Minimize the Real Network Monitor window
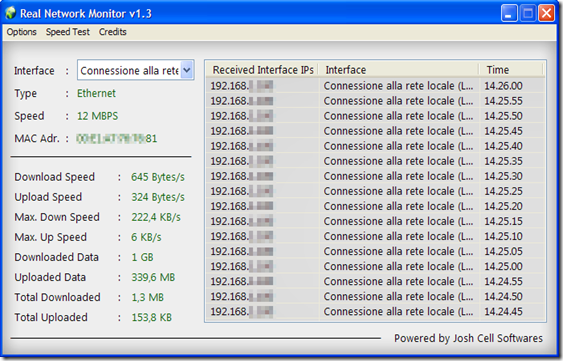The width and height of the screenshot is (563, 361). (509, 13)
